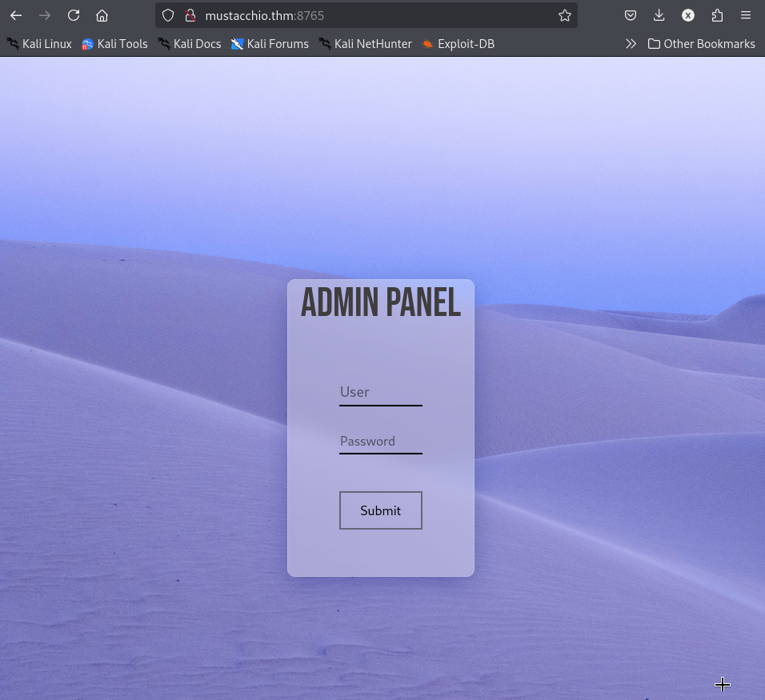Image resolution: width=765 pixels, height=700 pixels.
Task: Go back to the previous page
Action: coord(16,16)
